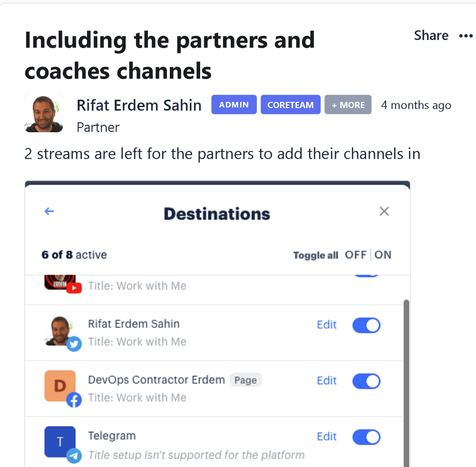This screenshot has height=467, width=476.
Task: Click the ADMIN badge
Action: [x=234, y=104]
